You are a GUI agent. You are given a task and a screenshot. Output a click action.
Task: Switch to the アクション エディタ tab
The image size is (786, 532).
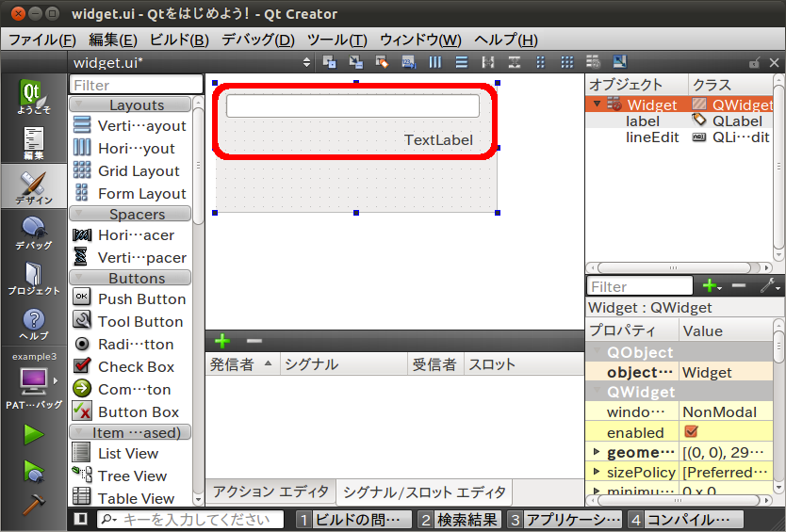[x=270, y=492]
